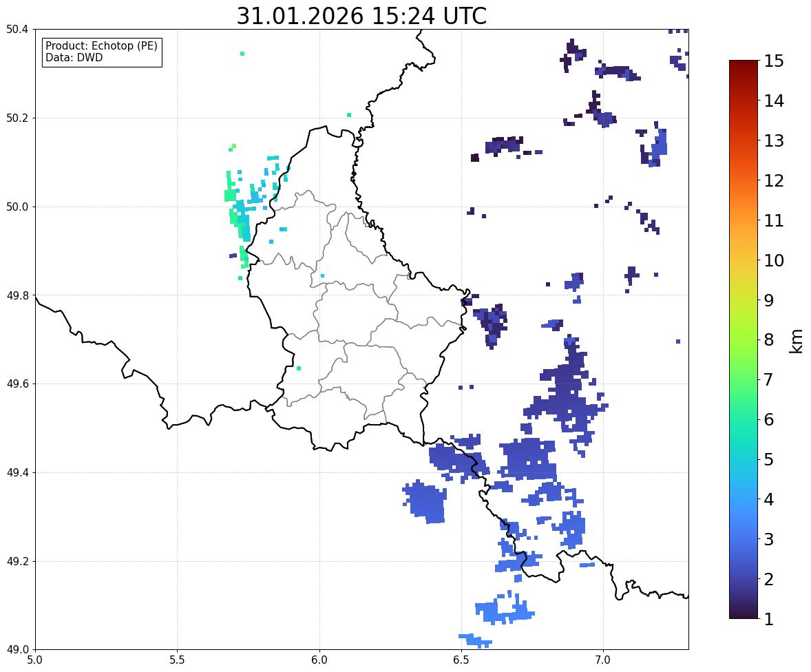
Task: Click the colorbar label '6'
Action: [x=769, y=419]
